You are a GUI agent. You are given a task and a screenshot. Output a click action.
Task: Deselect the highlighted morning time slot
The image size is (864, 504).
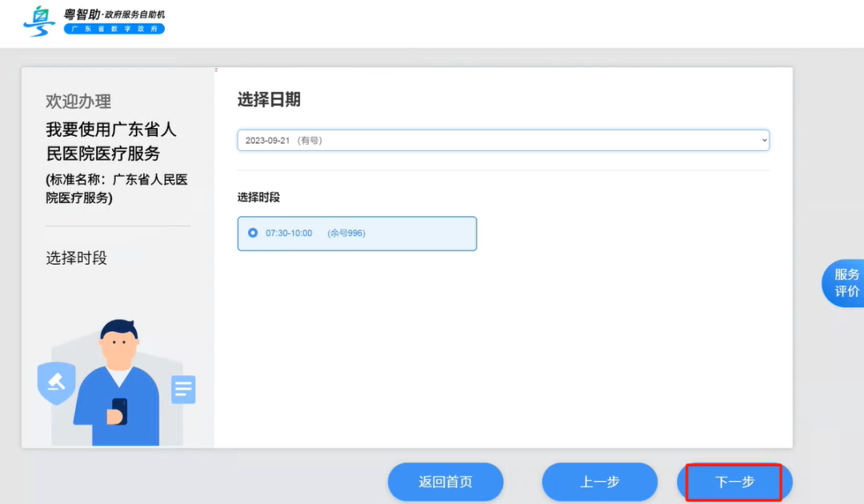click(357, 233)
